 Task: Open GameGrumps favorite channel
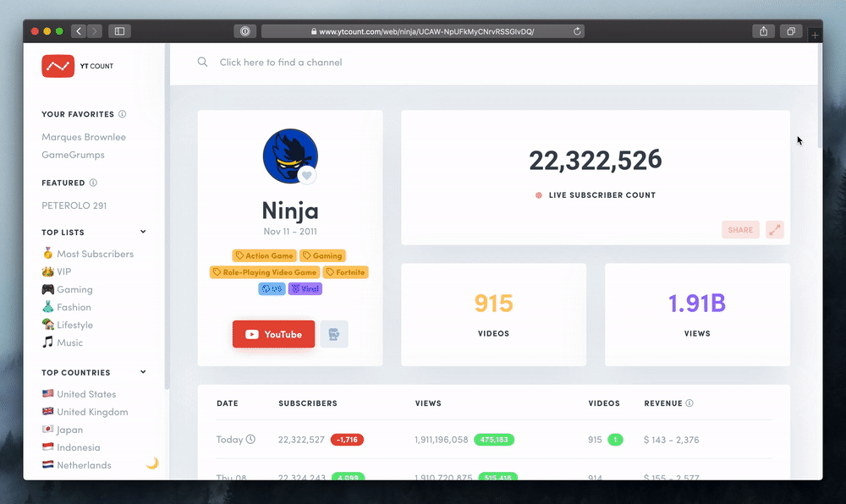(74, 155)
